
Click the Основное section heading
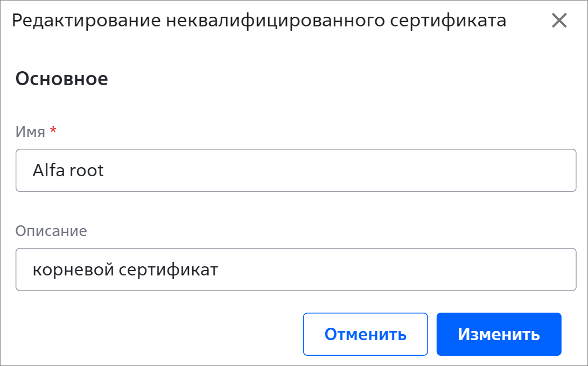61,79
